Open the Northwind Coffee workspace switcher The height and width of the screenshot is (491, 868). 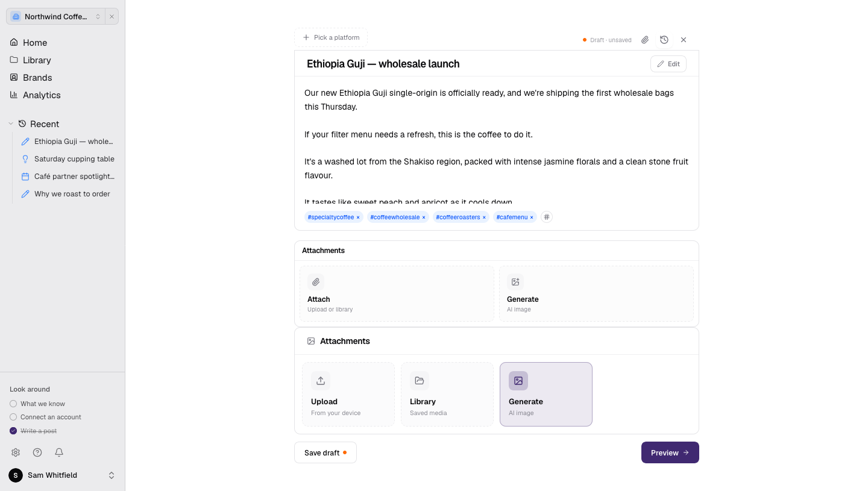pos(55,17)
